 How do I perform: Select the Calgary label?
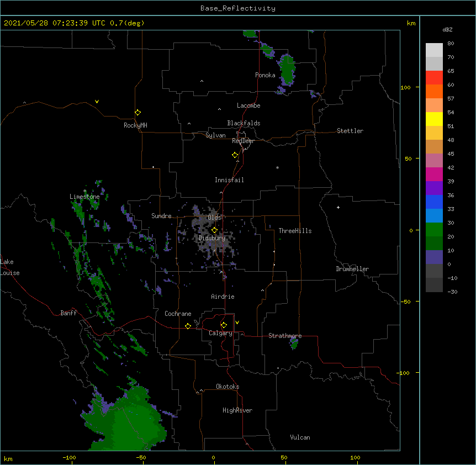tap(220, 333)
